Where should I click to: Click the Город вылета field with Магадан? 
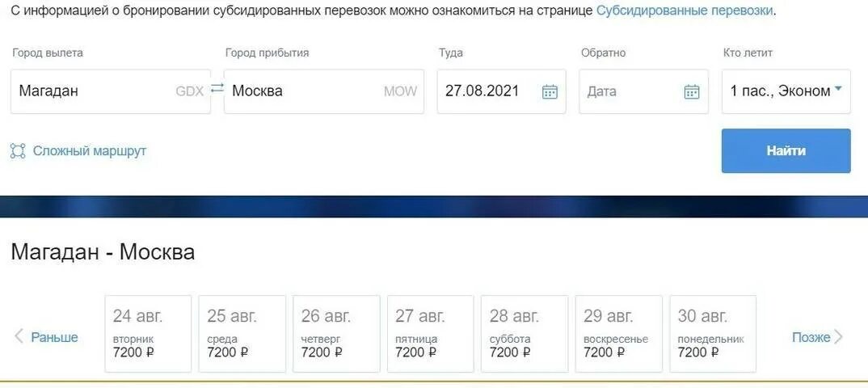click(x=111, y=91)
